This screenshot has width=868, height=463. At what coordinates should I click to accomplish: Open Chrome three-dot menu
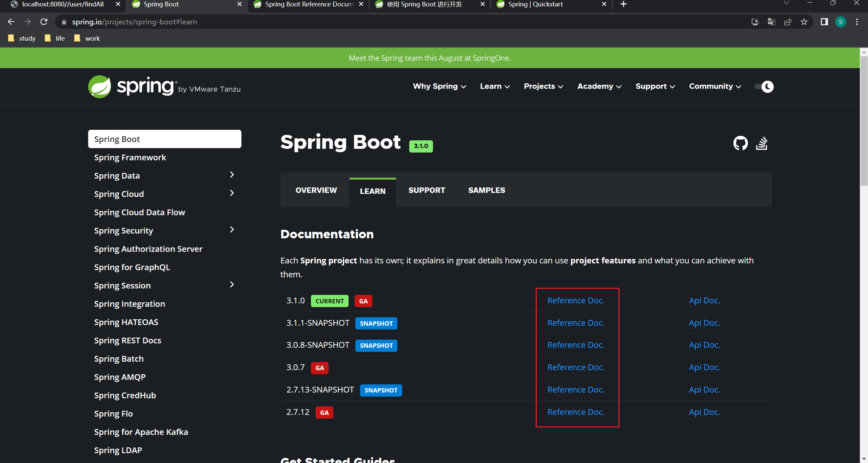point(857,22)
